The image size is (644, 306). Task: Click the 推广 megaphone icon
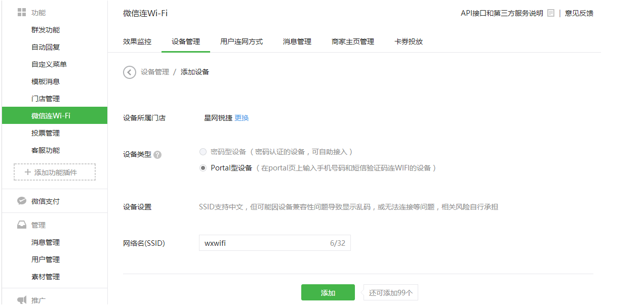point(22,300)
